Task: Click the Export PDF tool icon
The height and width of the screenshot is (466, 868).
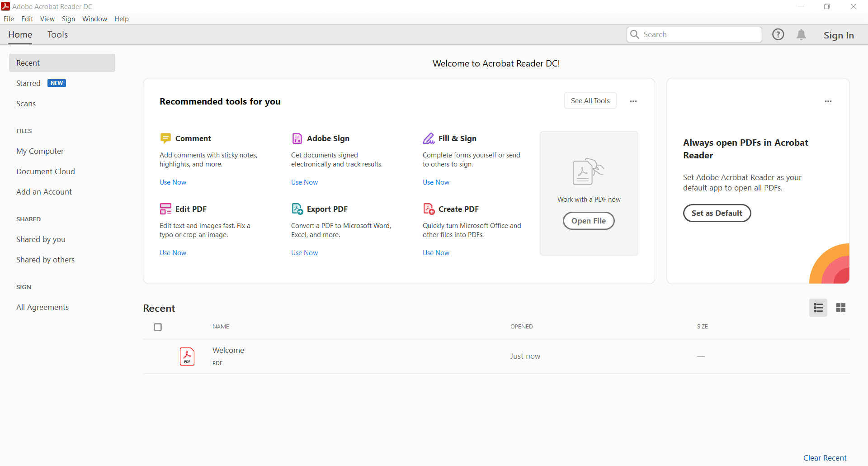Action: [297, 209]
